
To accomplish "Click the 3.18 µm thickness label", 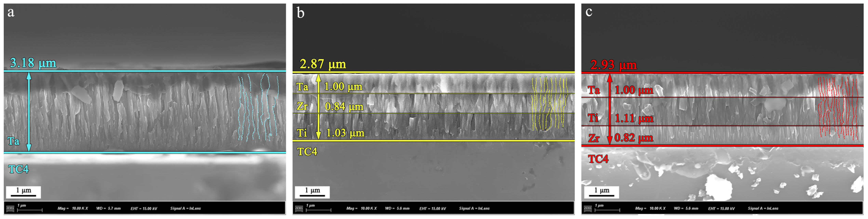I will click(x=33, y=63).
